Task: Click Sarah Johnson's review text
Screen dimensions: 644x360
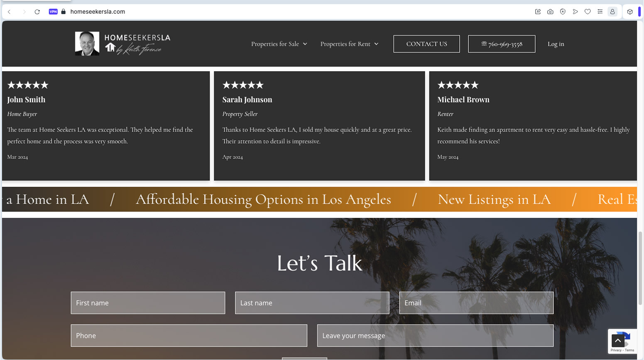Action: (x=317, y=136)
